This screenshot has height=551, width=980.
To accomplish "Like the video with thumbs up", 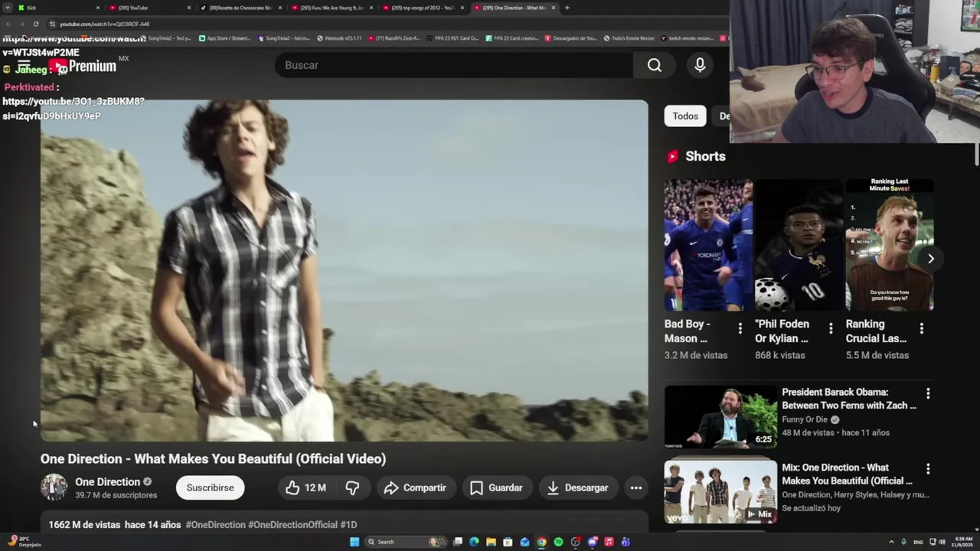I will (x=306, y=487).
